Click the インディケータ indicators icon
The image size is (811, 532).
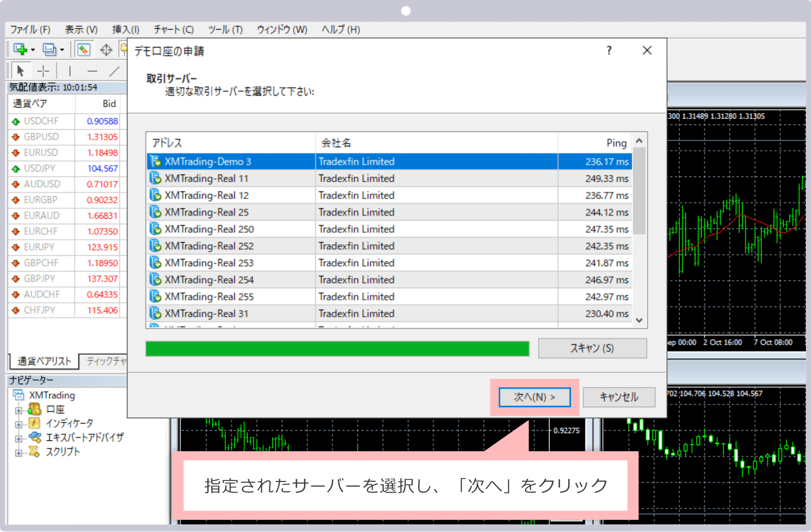[x=34, y=423]
